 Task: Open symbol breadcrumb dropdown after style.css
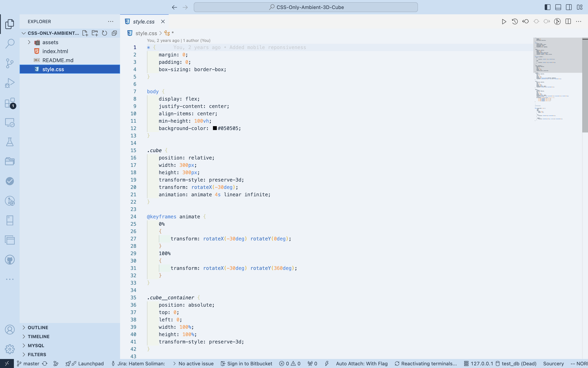pos(169,33)
